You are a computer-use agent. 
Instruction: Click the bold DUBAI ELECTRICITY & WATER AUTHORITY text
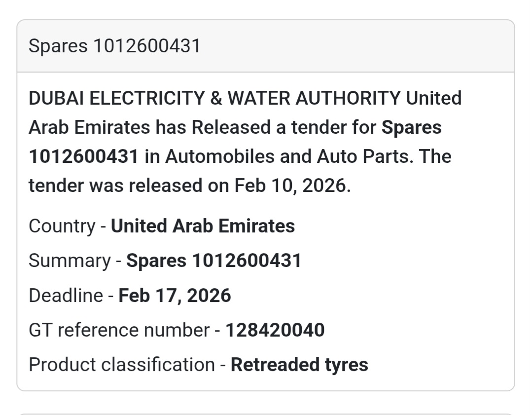tap(214, 98)
